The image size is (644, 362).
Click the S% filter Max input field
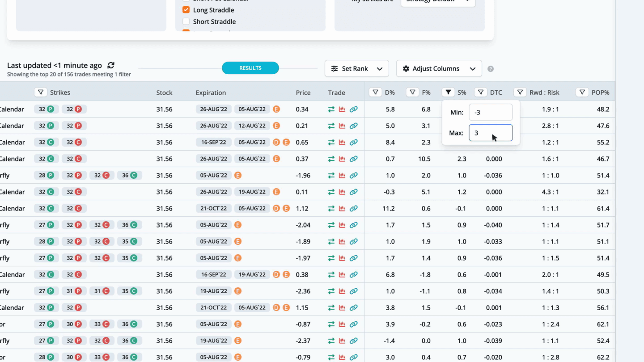[491, 133]
